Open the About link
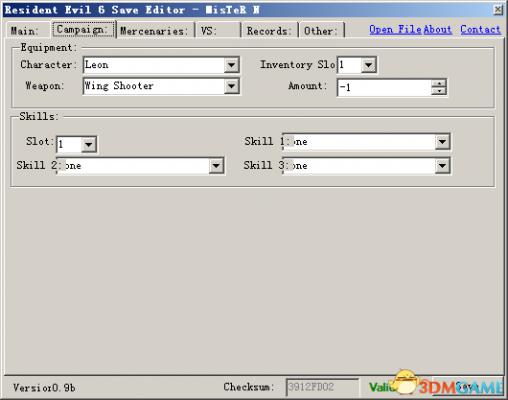This screenshot has height=400, width=508. point(438,29)
